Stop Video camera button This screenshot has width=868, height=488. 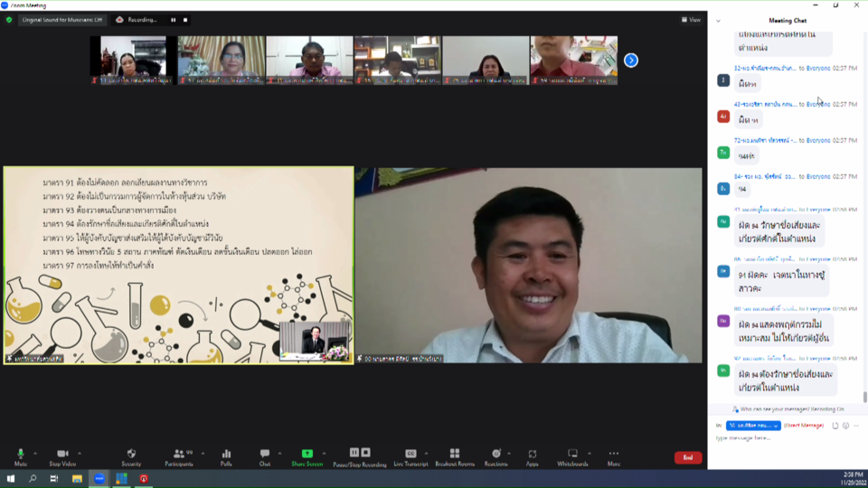pyautogui.click(x=62, y=457)
